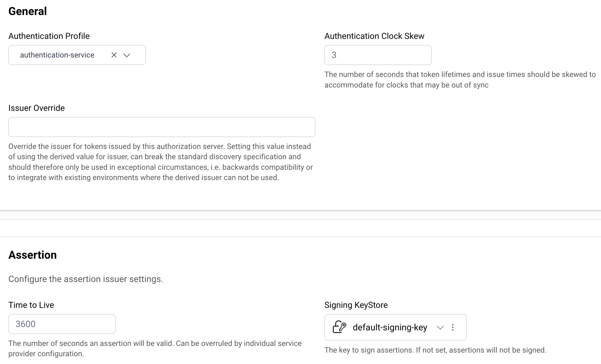Click the Signing KeyStore label

click(x=356, y=305)
